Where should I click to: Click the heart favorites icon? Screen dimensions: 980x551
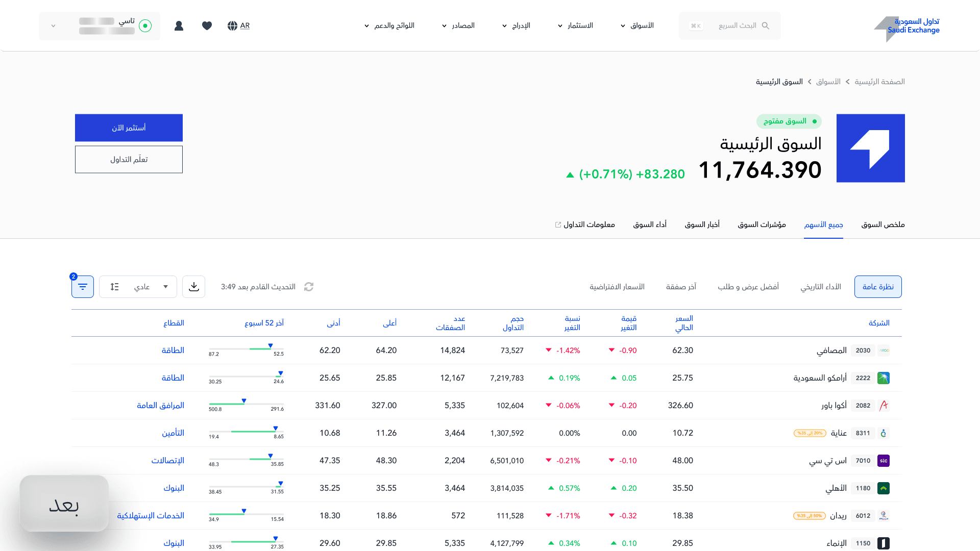coord(207,26)
